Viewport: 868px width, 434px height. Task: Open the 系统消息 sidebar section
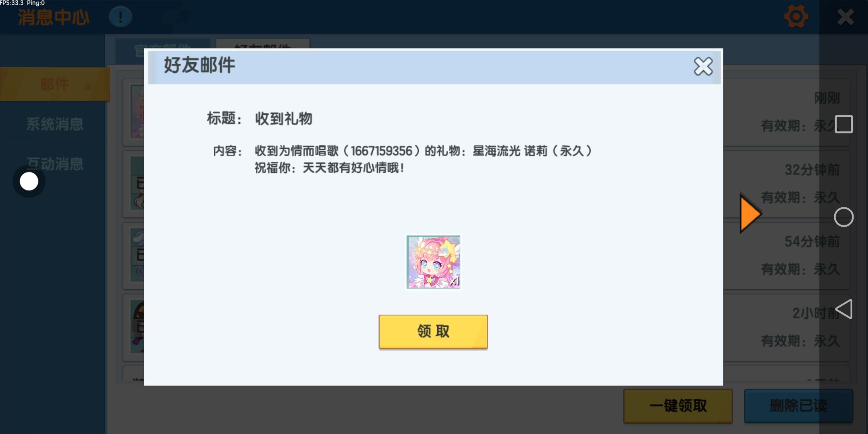(x=55, y=124)
